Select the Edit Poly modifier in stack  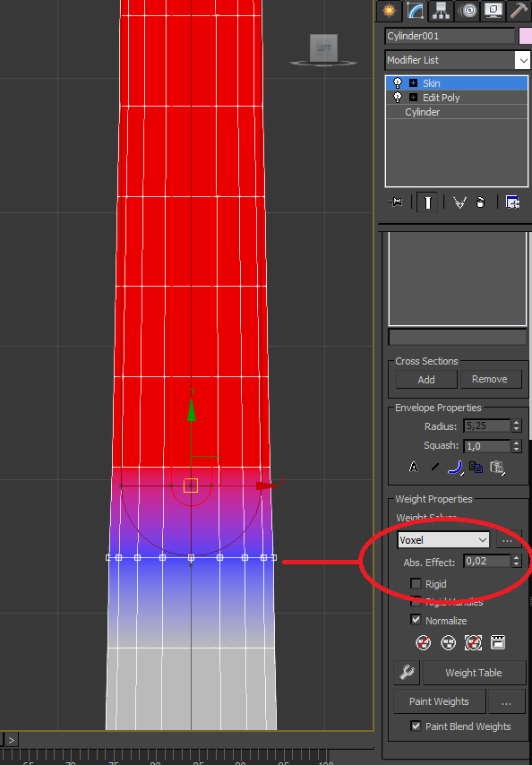(457, 98)
